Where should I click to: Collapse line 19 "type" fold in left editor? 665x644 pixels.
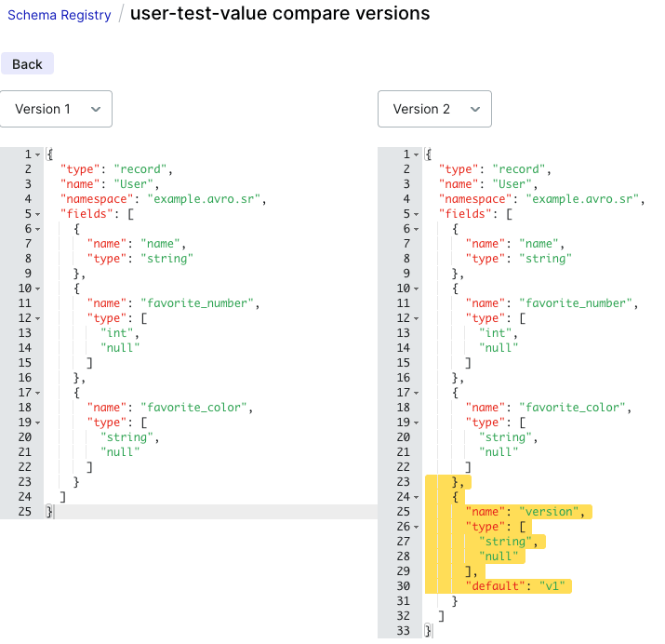point(38,423)
